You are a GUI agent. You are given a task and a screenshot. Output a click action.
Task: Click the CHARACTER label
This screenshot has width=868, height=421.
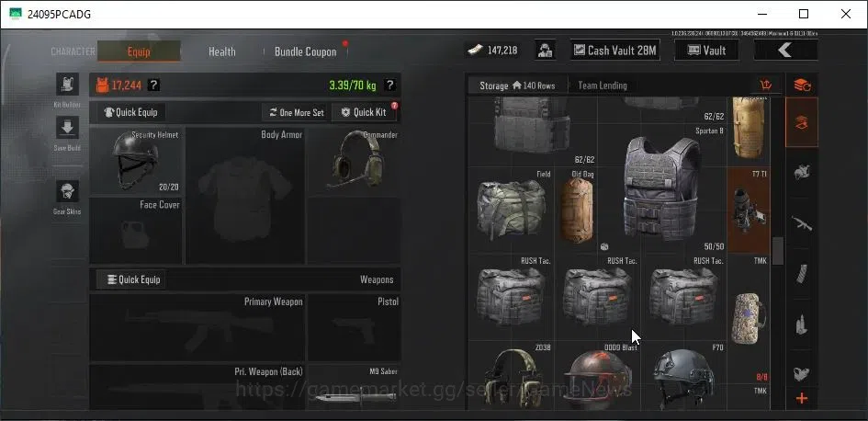[73, 51]
